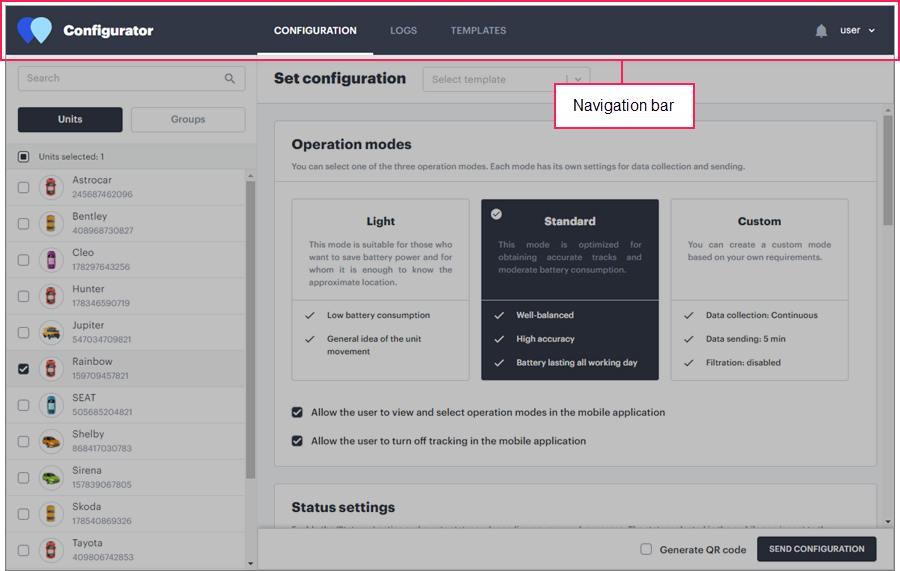Viewport: 900px width, 571px height.
Task: Click the Standard mode selected checkmark
Action: [x=496, y=214]
